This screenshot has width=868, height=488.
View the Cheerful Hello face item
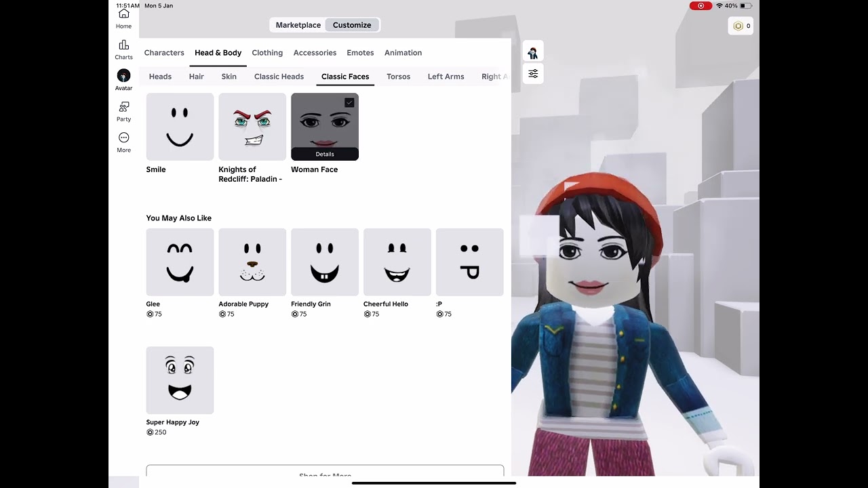397,262
